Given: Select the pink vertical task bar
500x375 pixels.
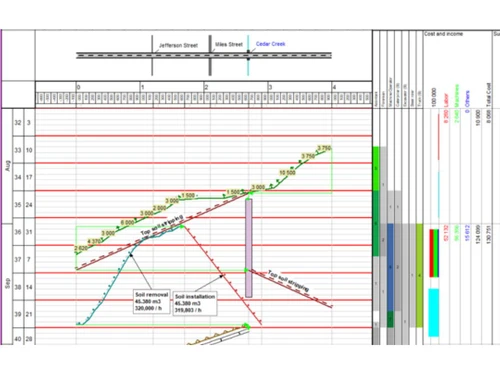Looking at the screenshot, I should [249, 248].
